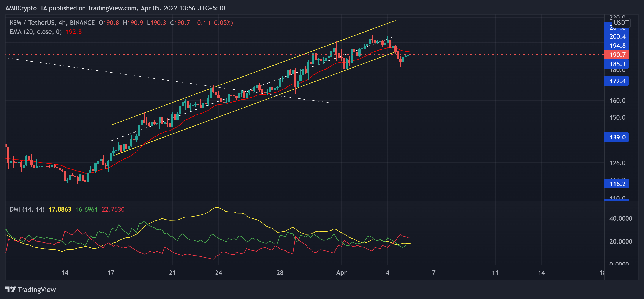Click the red EMA value 192.8
The image size is (644, 299).
coord(74,32)
